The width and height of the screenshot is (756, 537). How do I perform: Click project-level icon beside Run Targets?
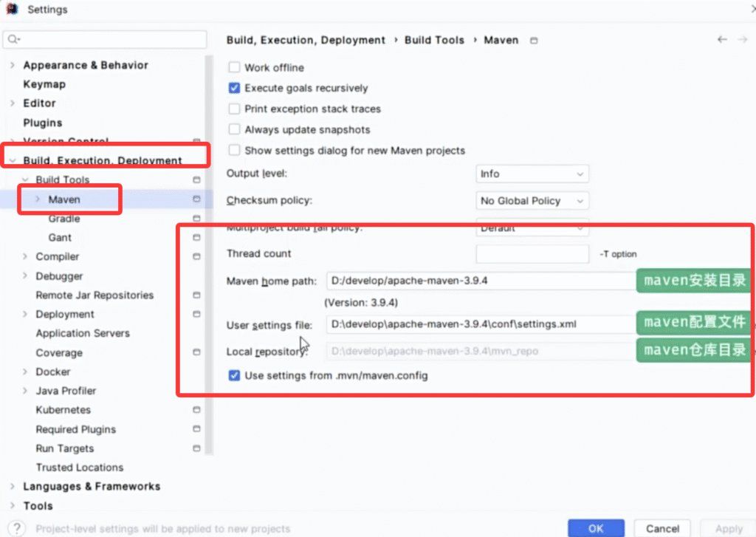pyautogui.click(x=196, y=448)
